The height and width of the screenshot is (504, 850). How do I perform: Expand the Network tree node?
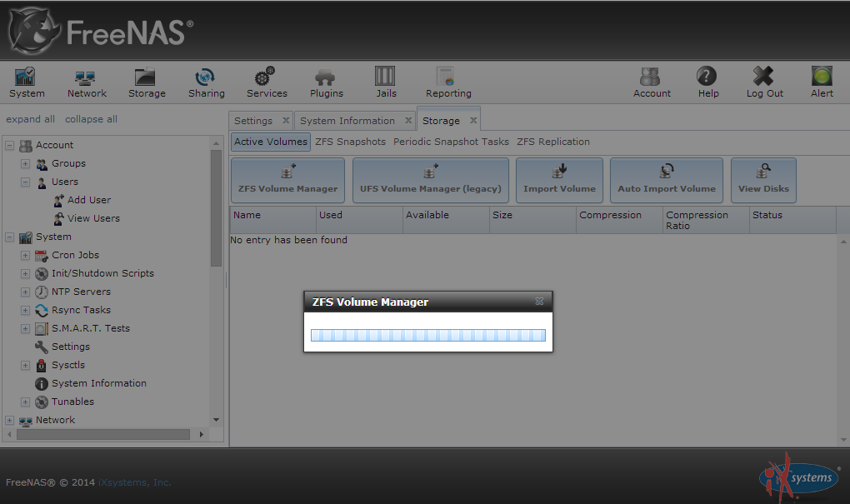click(x=10, y=420)
